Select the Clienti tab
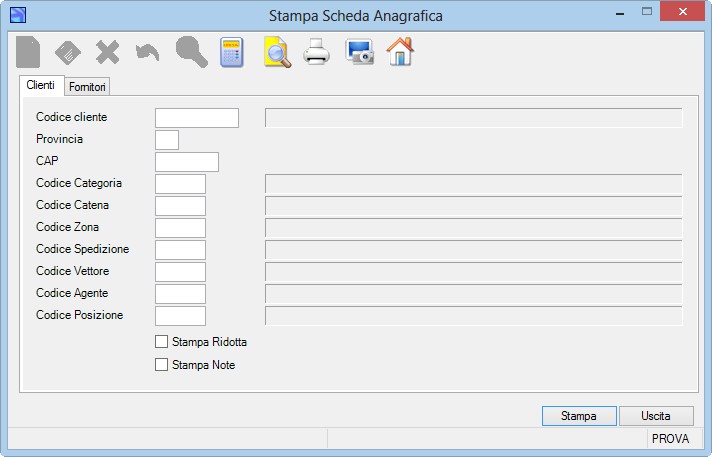This screenshot has width=712, height=457. [41, 85]
